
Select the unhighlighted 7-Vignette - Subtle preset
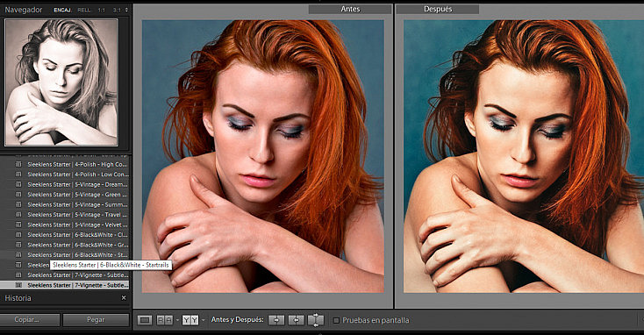click(77, 275)
